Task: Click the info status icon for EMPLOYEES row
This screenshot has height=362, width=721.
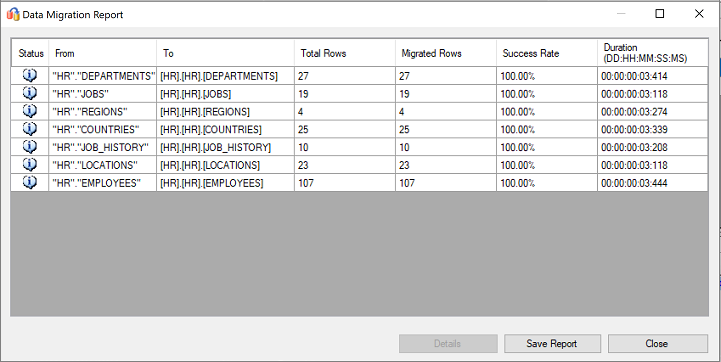Action: pos(30,183)
